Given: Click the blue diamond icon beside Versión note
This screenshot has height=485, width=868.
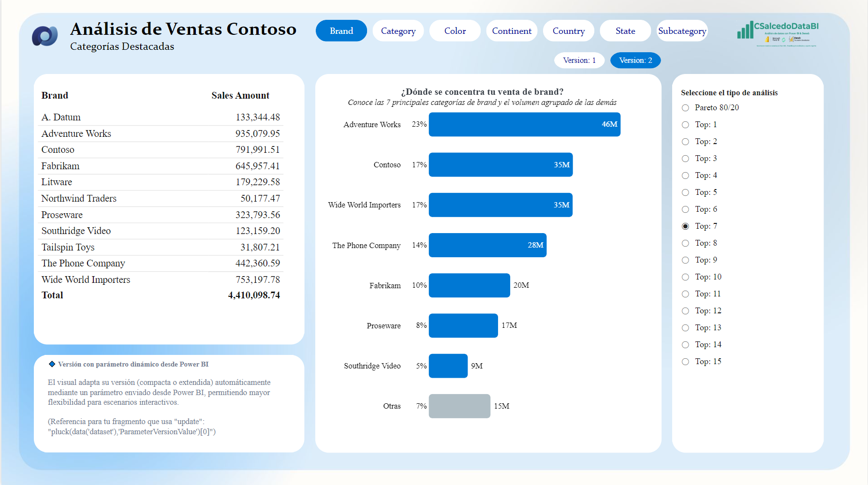Looking at the screenshot, I should tap(52, 364).
